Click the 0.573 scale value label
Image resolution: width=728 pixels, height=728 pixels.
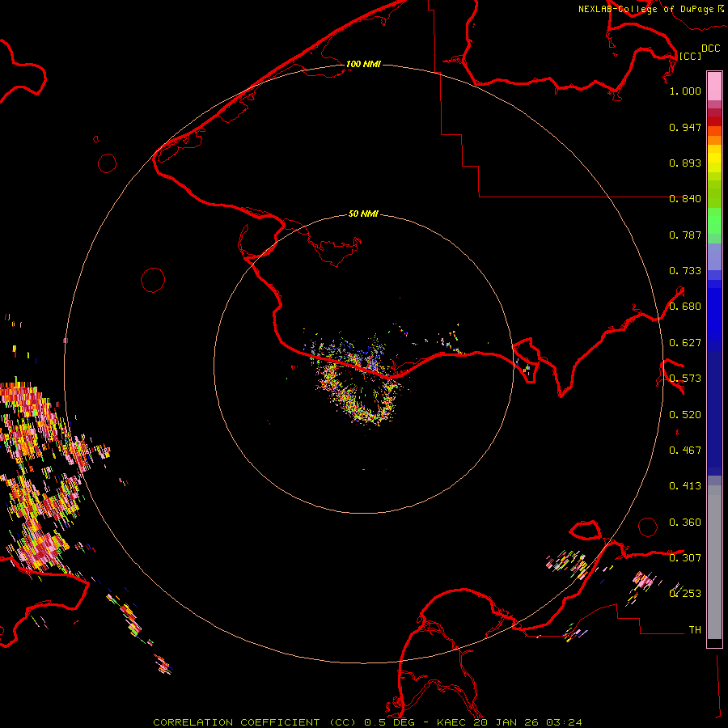pyautogui.click(x=685, y=379)
